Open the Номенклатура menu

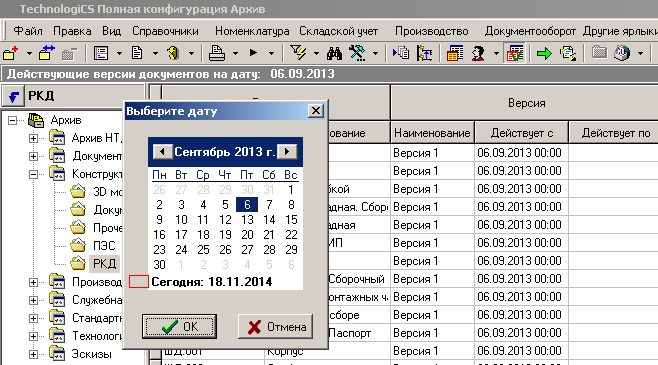pyautogui.click(x=252, y=31)
